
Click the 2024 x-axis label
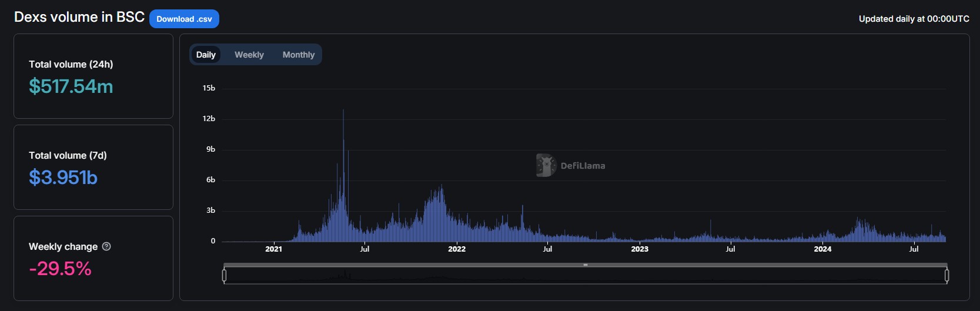822,249
